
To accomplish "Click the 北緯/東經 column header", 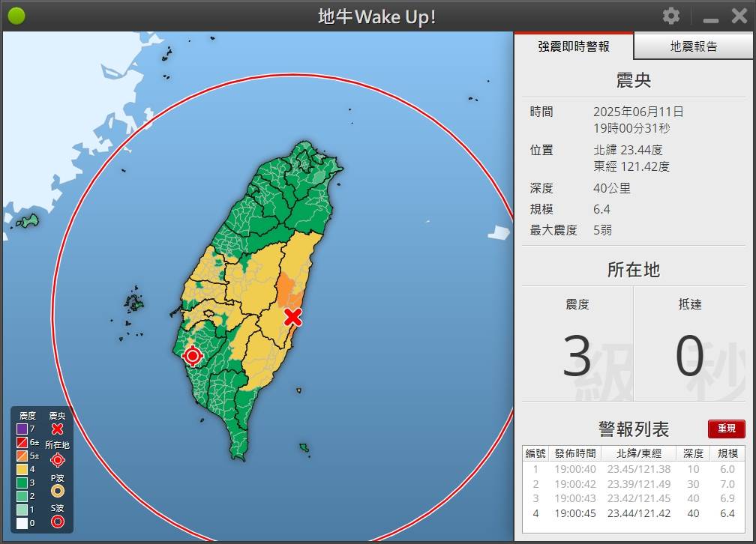I will [639, 453].
